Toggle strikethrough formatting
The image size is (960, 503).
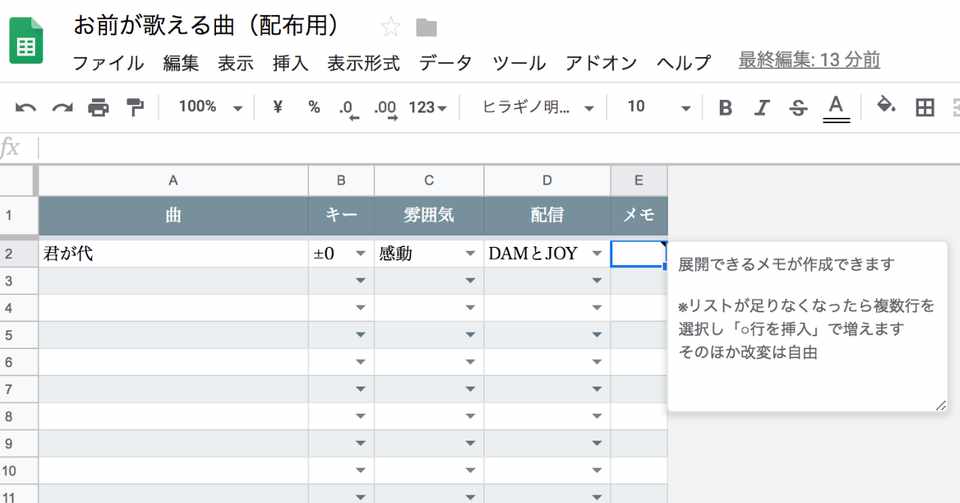coord(798,108)
